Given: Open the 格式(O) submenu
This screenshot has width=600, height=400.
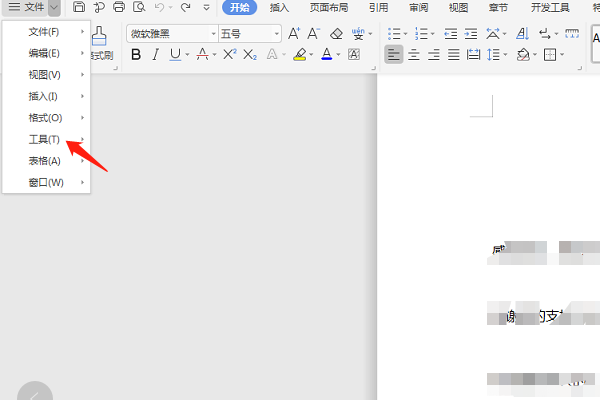Looking at the screenshot, I should point(46,118).
